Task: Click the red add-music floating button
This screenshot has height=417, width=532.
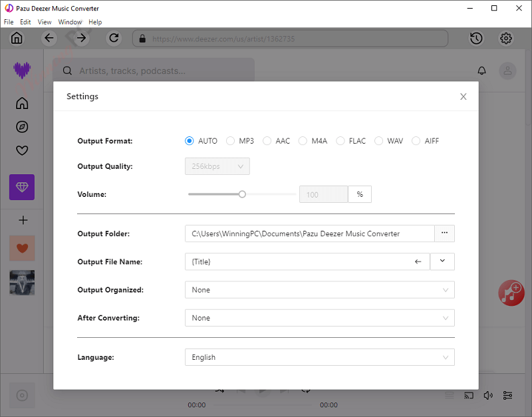Action: 511,293
